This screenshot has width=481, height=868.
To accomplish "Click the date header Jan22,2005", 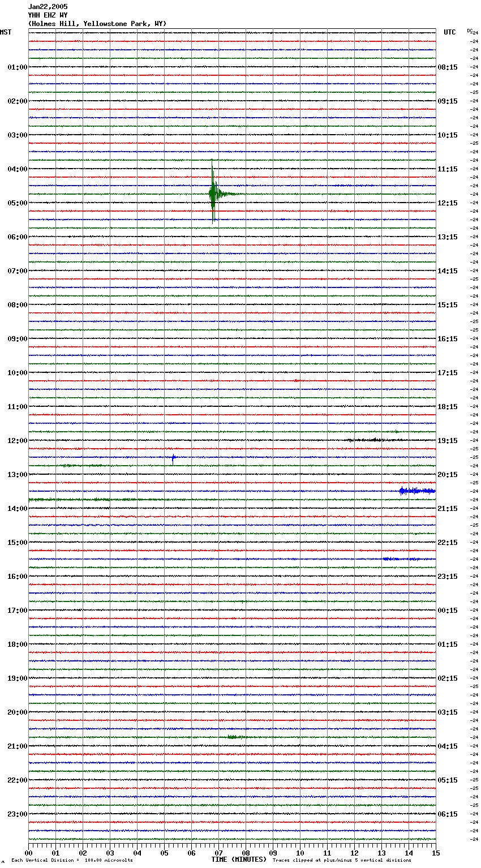I will point(48,7).
